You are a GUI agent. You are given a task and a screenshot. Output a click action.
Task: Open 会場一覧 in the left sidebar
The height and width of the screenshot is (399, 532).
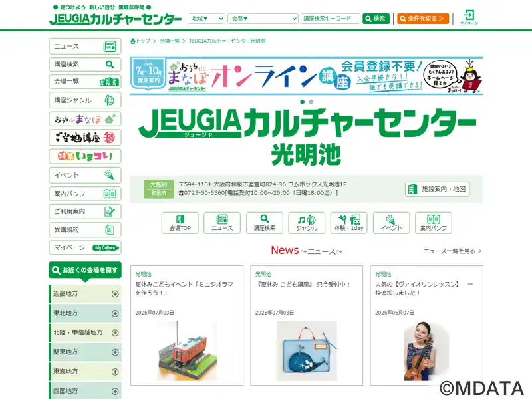85,82
